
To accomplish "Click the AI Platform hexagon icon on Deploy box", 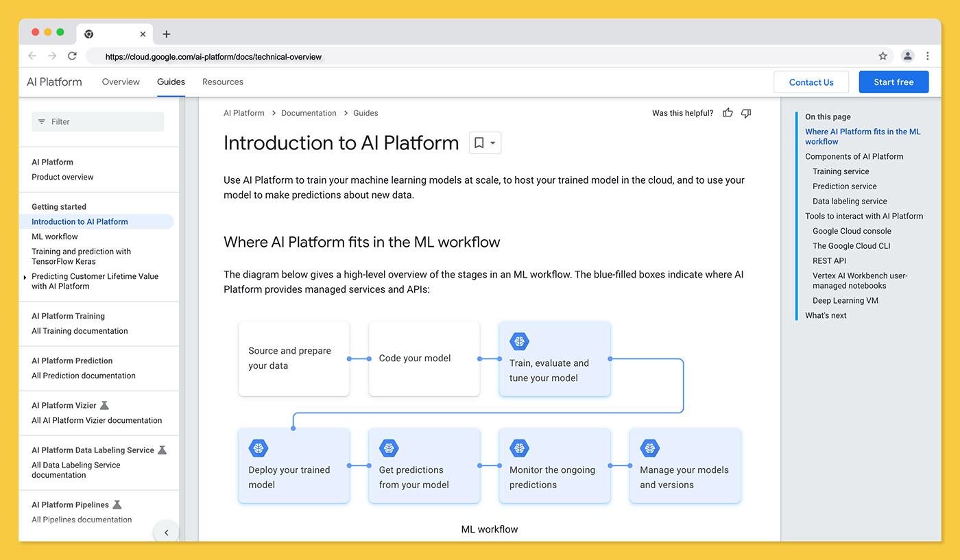I will pyautogui.click(x=259, y=448).
